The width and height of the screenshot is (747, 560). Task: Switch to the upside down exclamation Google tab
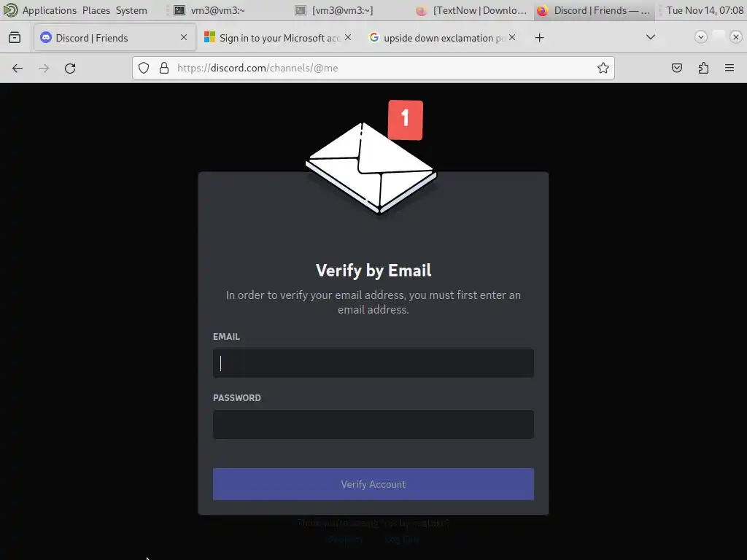[442, 38]
